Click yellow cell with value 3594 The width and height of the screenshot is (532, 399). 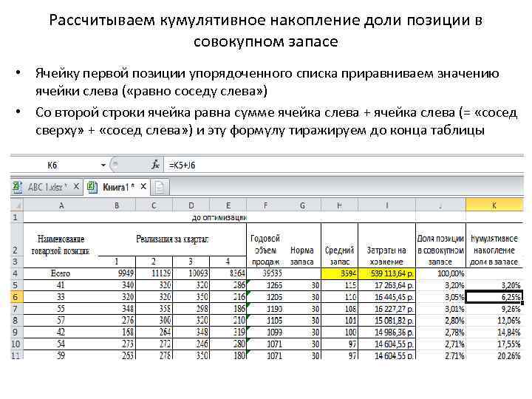339,273
